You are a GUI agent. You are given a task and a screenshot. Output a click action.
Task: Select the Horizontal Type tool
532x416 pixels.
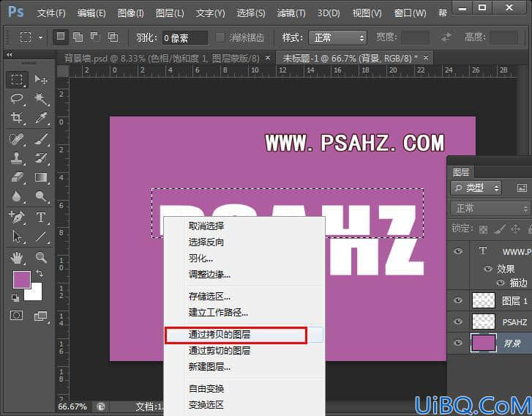click(41, 217)
